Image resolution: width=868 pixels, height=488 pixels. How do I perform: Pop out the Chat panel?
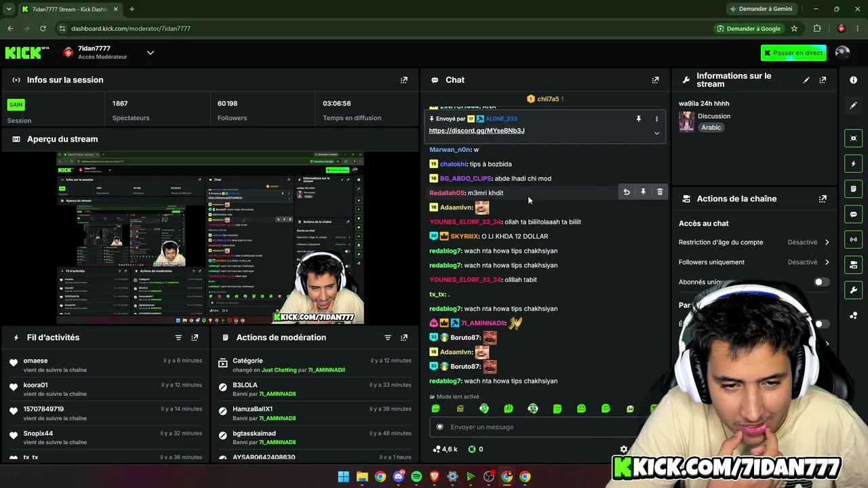(x=655, y=80)
